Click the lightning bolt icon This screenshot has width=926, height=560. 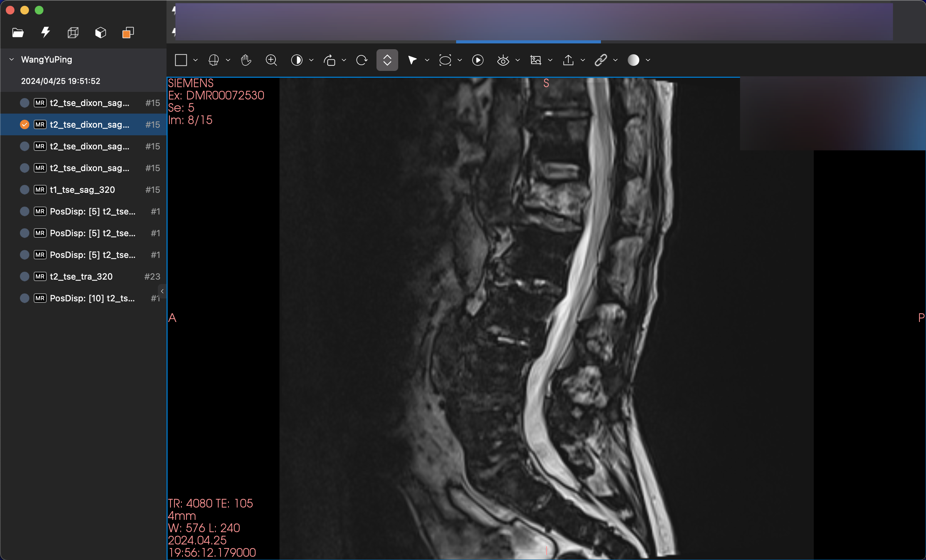click(x=46, y=32)
